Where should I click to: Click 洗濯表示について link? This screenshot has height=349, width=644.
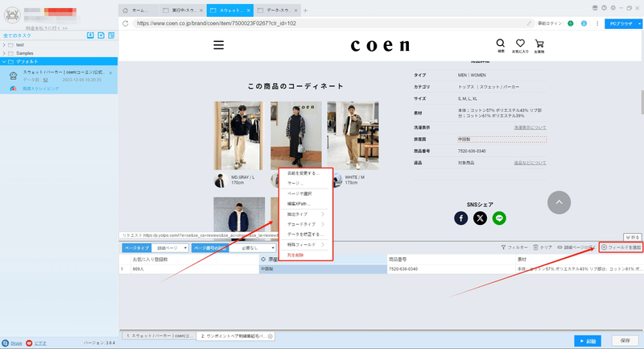pos(530,127)
